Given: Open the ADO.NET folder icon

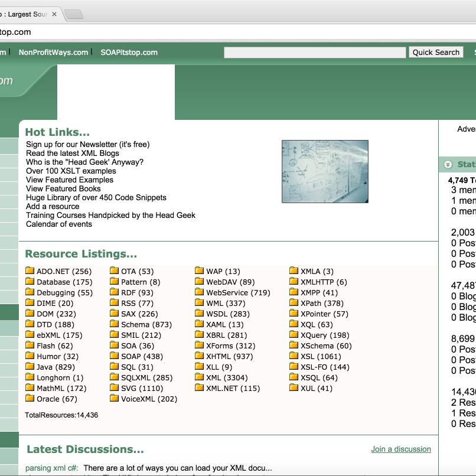Looking at the screenshot, I should (x=30, y=270).
